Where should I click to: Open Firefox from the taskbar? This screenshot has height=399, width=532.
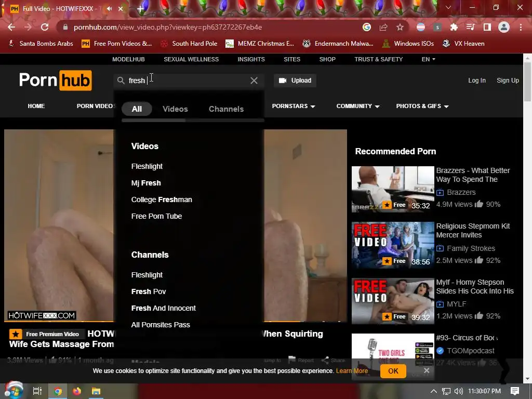coord(77,391)
